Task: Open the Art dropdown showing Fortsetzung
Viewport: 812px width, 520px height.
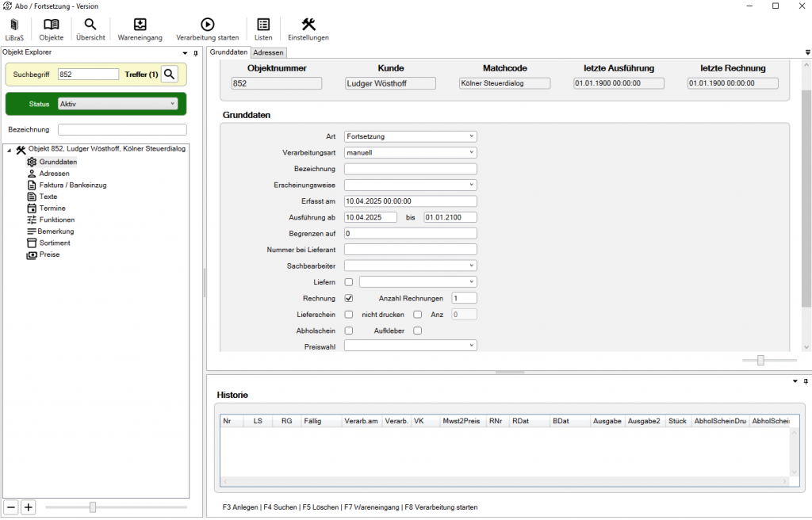Action: point(410,136)
